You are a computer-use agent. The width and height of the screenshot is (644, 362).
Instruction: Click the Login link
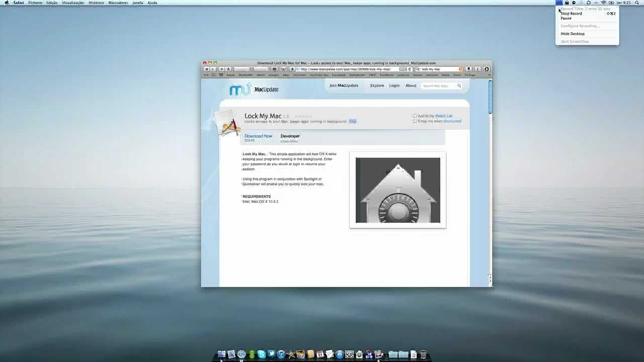[394, 86]
